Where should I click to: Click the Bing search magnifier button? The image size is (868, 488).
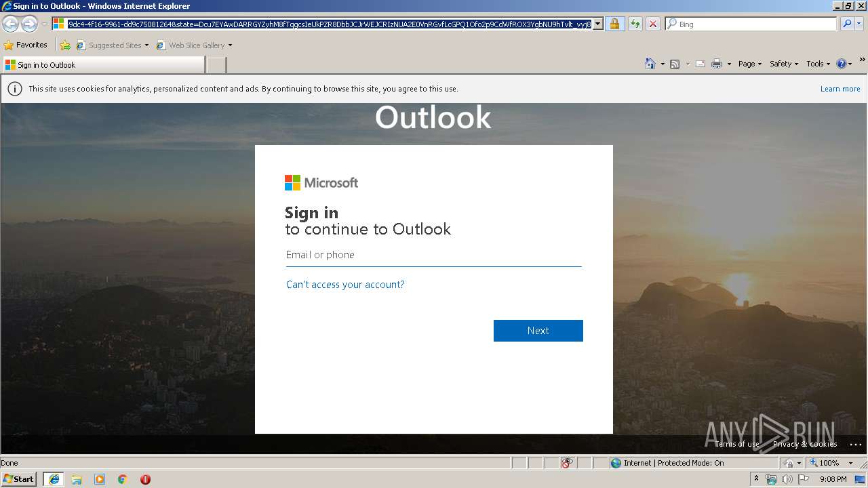point(847,24)
